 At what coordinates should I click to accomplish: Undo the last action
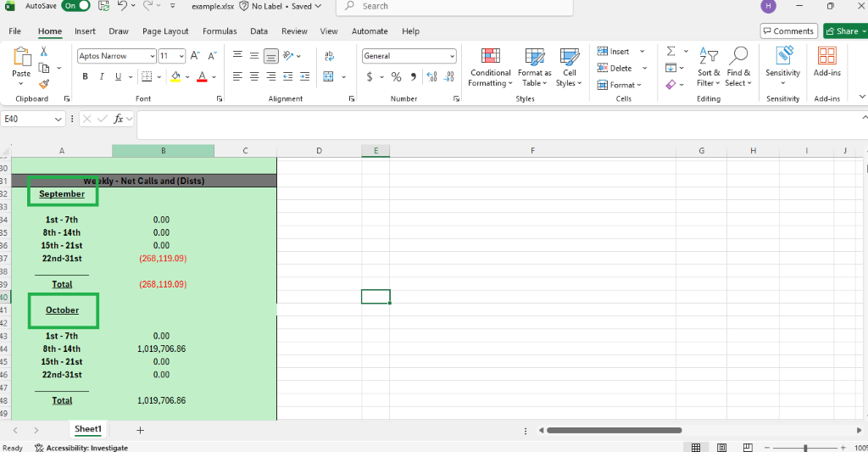(x=122, y=6)
